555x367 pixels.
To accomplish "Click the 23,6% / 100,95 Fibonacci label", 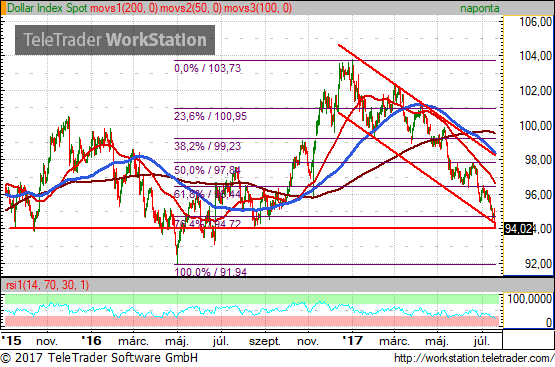I will pyautogui.click(x=210, y=116).
